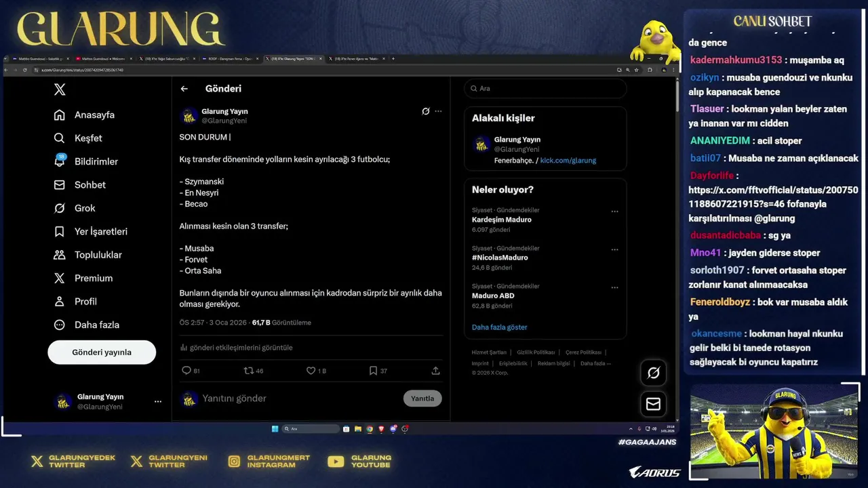Open #NicolasMaduro trend
This screenshot has width=868, height=488.
click(500, 258)
